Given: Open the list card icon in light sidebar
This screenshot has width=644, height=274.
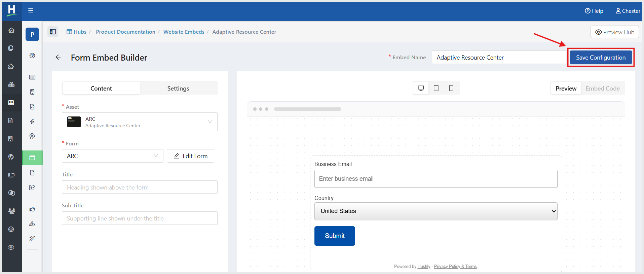Looking at the screenshot, I should click(32, 77).
